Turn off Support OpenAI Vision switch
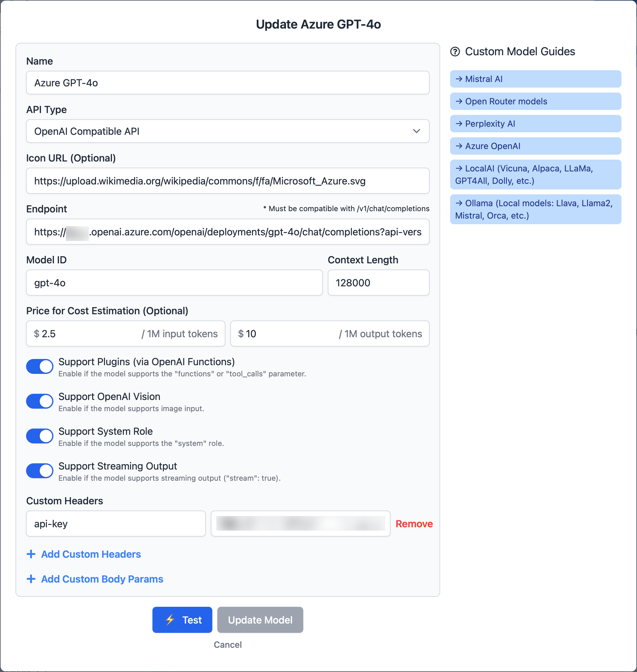This screenshot has height=672, width=637. pyautogui.click(x=40, y=401)
